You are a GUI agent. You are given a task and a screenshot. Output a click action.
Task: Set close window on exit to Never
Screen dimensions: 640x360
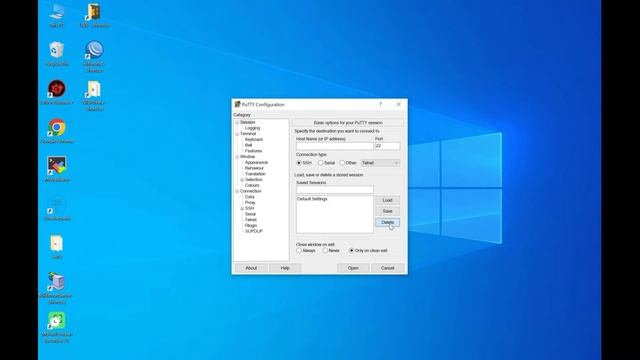(325, 251)
